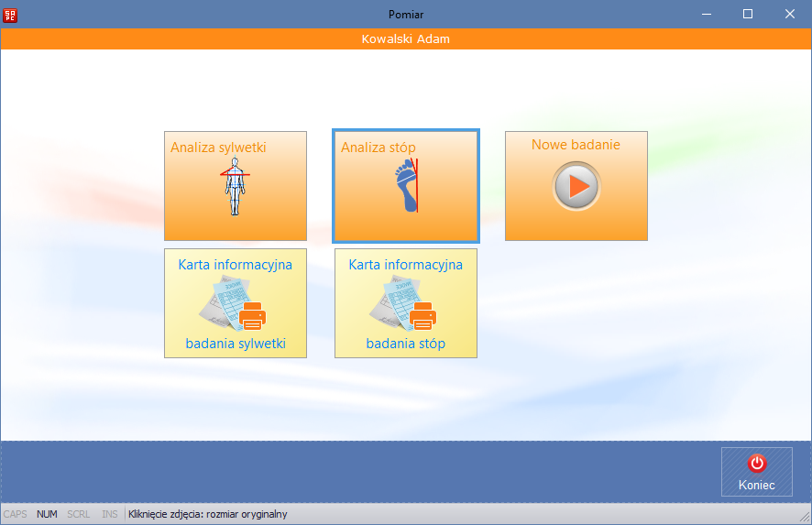Click the Kowalski Adam patient name bar
Image resolution: width=812 pixels, height=525 pixels.
[x=405, y=39]
